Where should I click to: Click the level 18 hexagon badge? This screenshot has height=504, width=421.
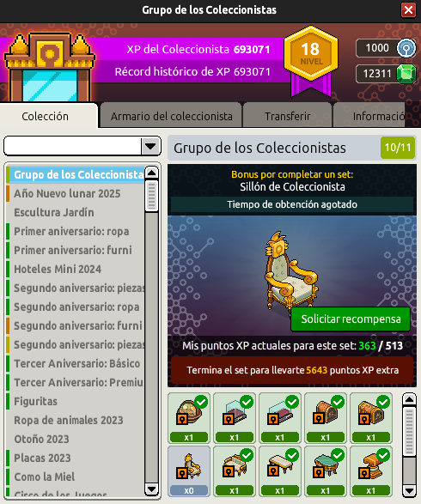click(x=311, y=54)
